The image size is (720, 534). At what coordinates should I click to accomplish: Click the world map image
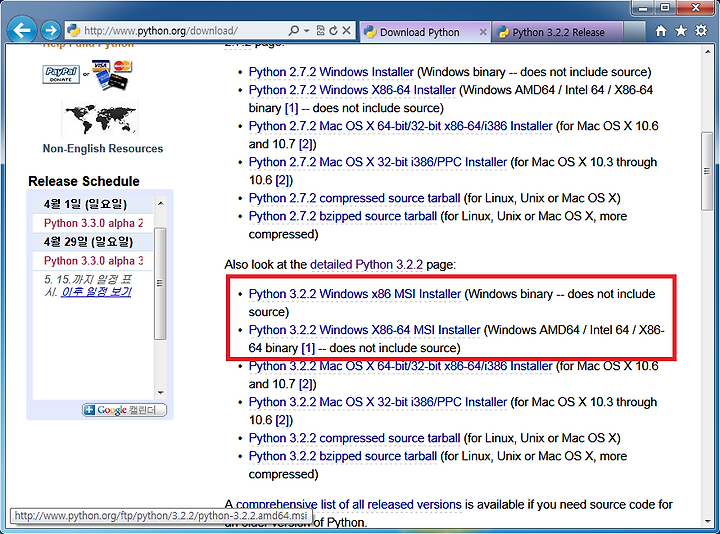(100, 119)
